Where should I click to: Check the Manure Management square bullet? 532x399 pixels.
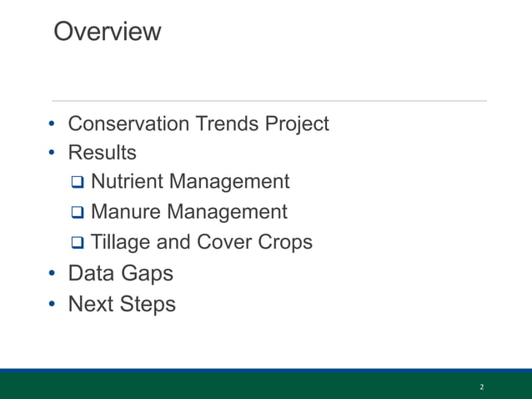pyautogui.click(x=78, y=212)
